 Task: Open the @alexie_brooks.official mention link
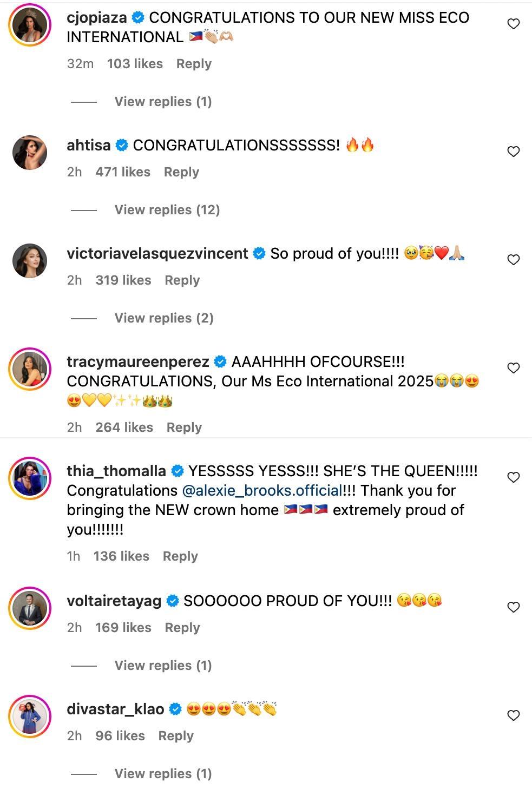[x=261, y=491]
